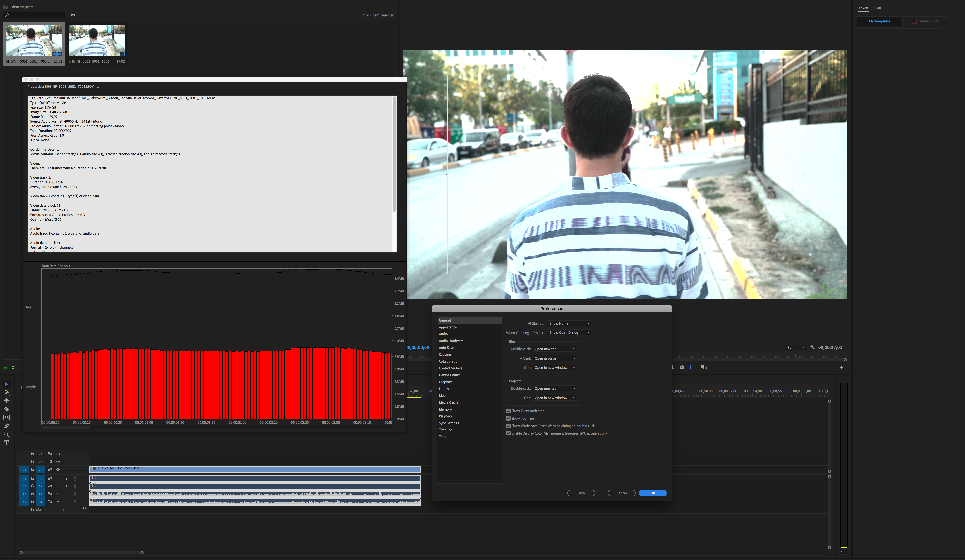Viewport: 965px width, 560px height.
Task: Mute audio track A1
Action: [x=58, y=478]
